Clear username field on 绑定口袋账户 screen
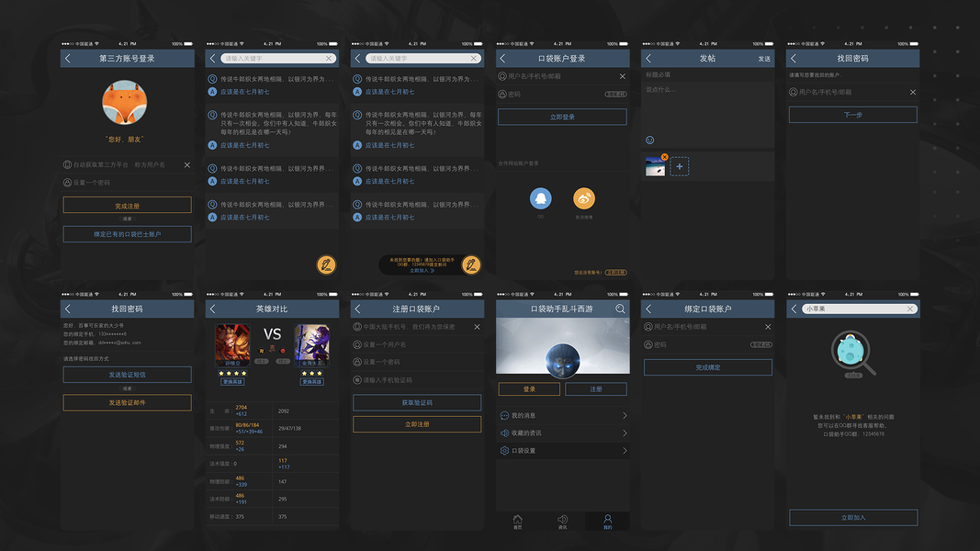This screenshot has height=551, width=980. pyautogui.click(x=768, y=327)
